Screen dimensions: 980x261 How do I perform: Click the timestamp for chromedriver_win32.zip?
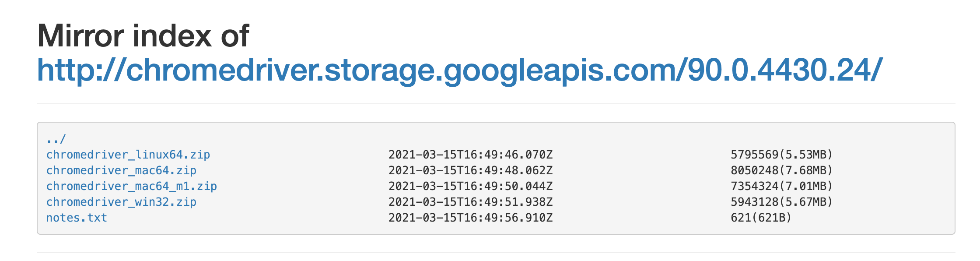(x=471, y=201)
